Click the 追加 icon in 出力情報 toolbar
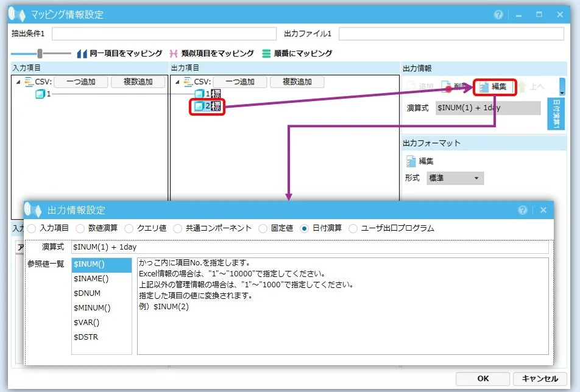This screenshot has height=392, width=580. click(411, 86)
